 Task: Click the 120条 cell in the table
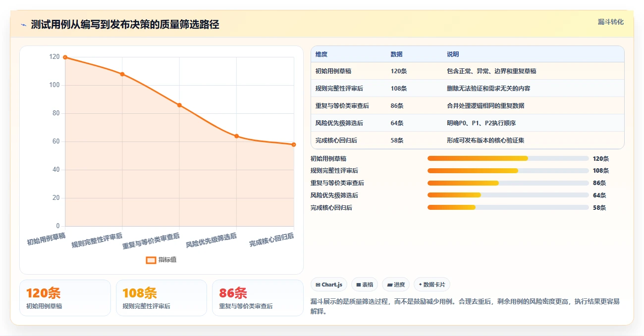398,71
